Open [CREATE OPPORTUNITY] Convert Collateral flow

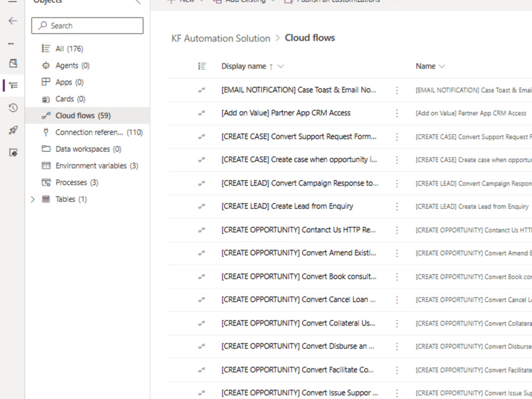point(298,323)
